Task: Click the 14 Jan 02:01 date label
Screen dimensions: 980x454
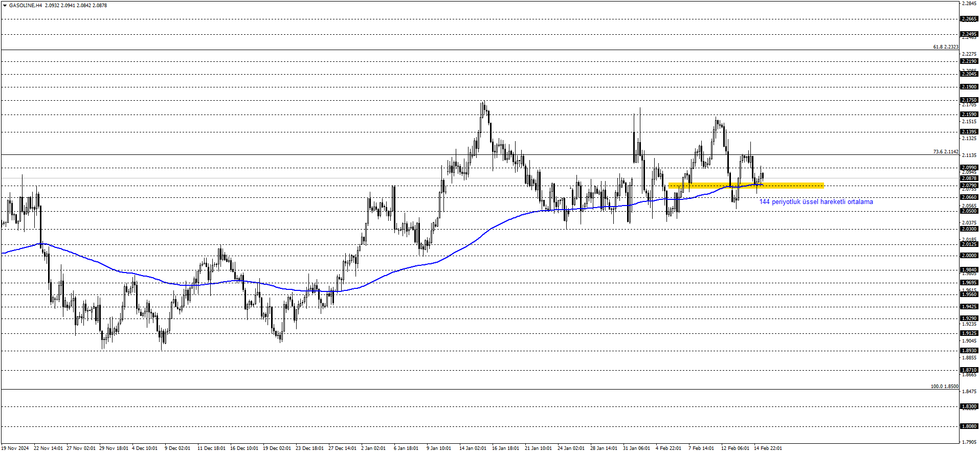Action: pos(473,448)
